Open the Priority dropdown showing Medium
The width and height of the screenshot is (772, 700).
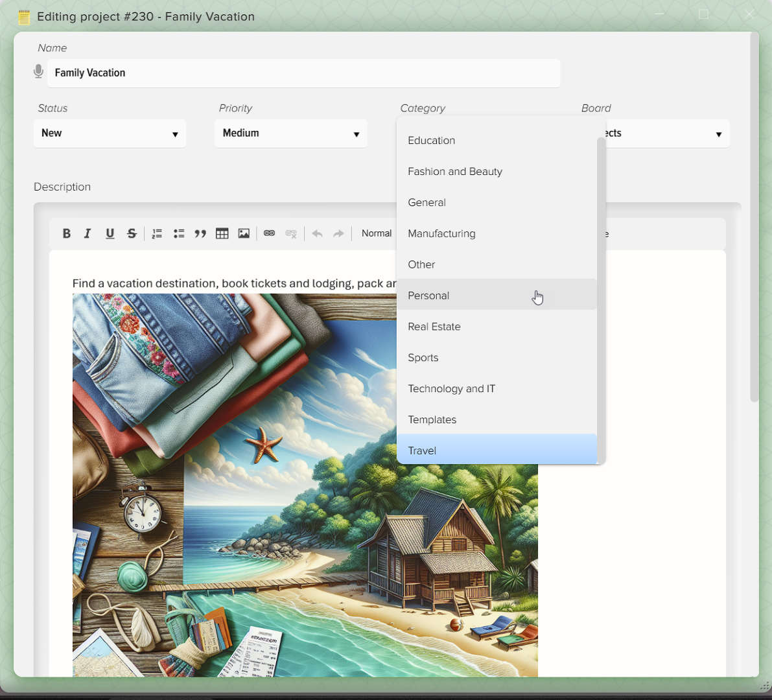click(x=291, y=134)
